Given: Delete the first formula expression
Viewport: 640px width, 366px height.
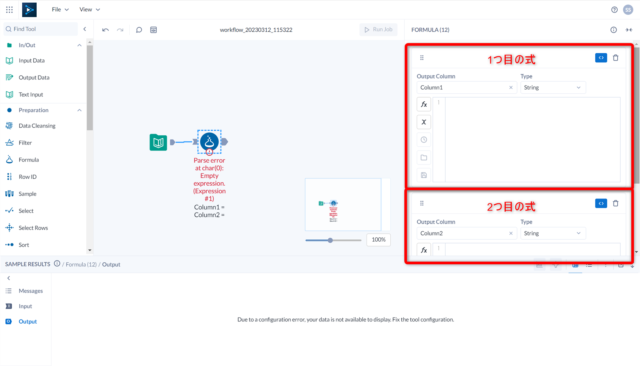Looking at the screenshot, I should coord(616,58).
